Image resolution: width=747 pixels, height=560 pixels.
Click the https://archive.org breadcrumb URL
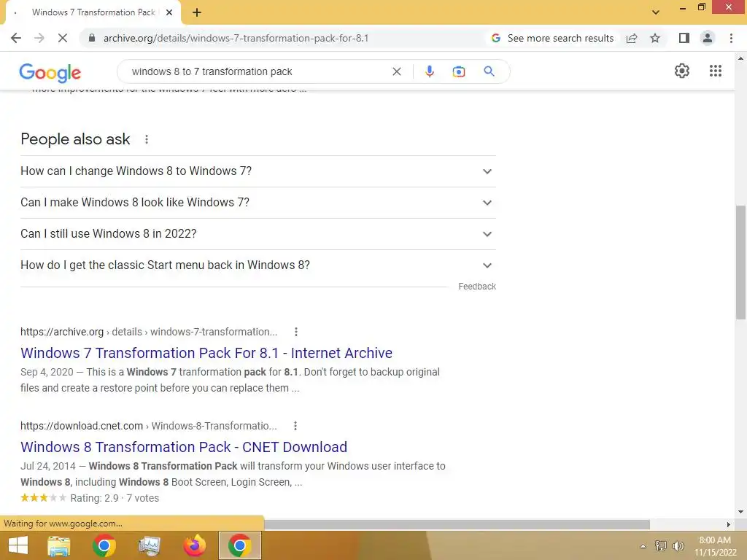tap(62, 332)
